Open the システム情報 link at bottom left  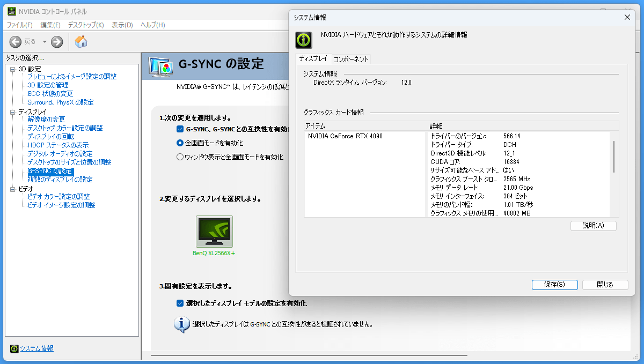point(36,348)
